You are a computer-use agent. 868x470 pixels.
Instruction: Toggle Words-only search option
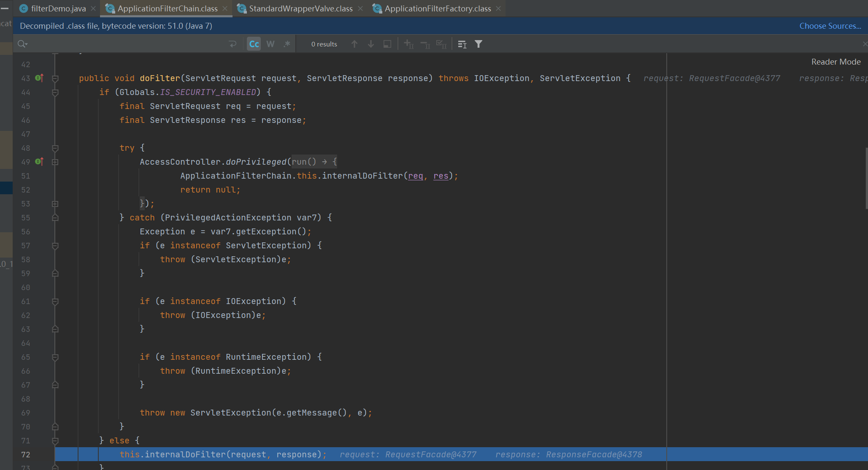click(x=270, y=44)
